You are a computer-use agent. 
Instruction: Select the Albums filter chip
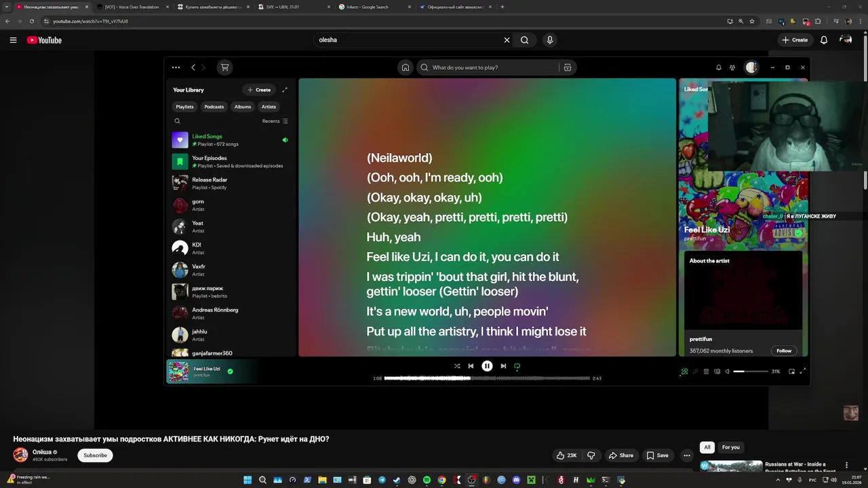point(243,106)
